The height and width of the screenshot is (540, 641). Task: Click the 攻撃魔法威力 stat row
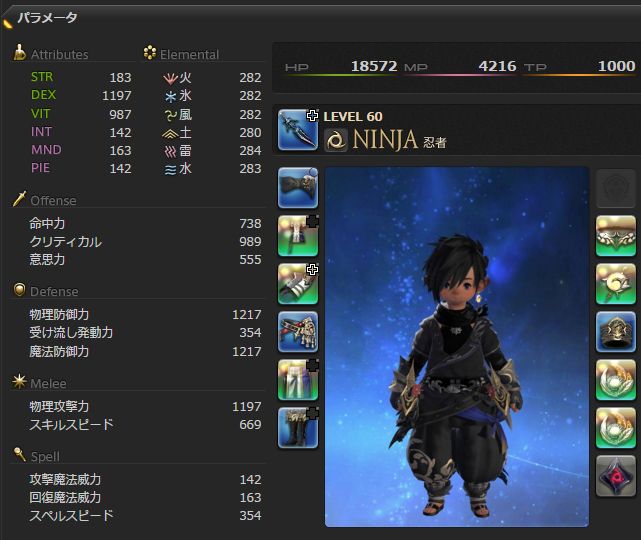point(145,479)
